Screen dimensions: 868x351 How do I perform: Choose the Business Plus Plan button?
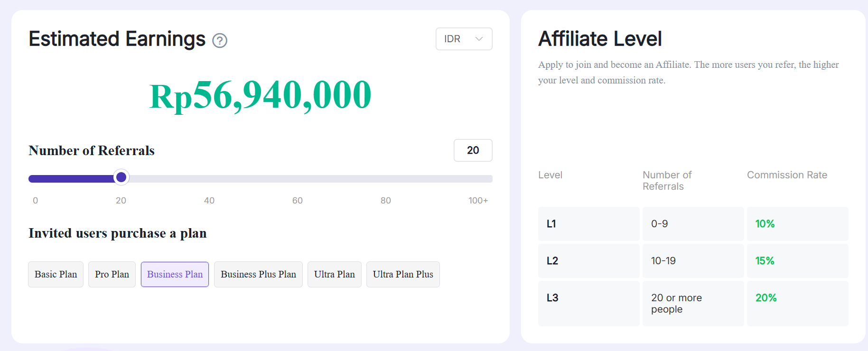258,274
